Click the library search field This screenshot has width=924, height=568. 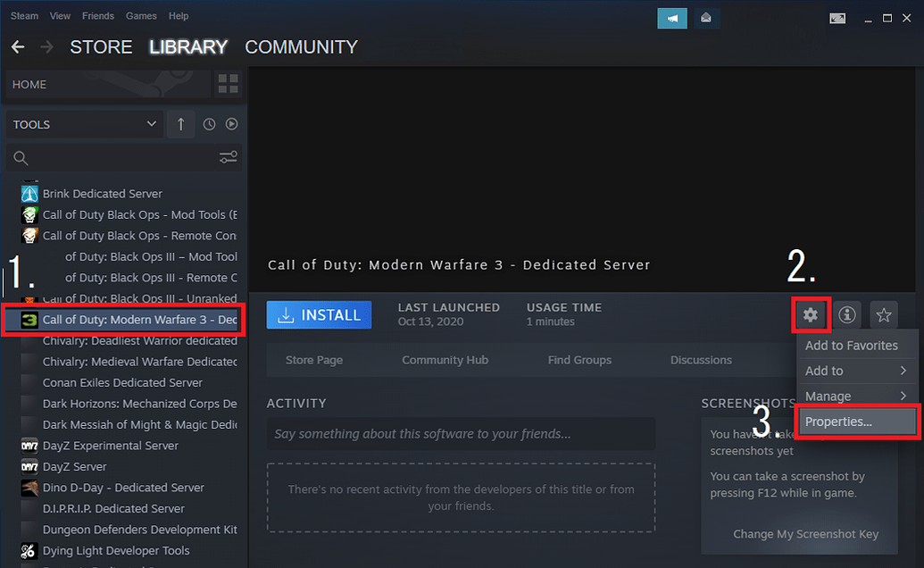(x=107, y=156)
